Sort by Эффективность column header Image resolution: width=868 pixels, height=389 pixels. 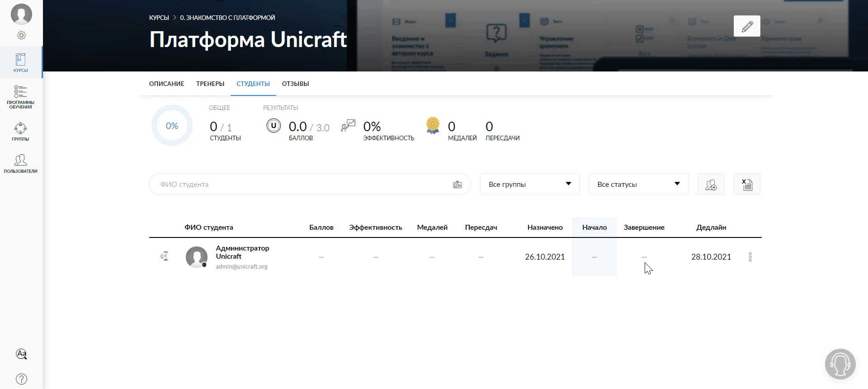point(375,228)
